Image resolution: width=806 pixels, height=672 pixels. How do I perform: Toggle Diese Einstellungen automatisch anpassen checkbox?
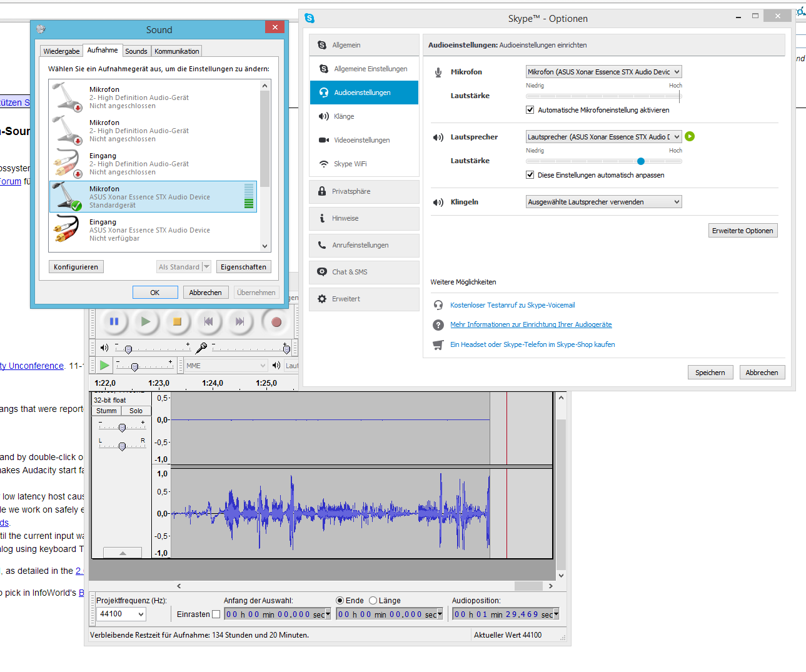click(x=530, y=175)
